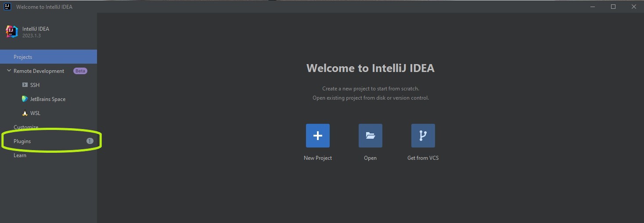Click the SSH terminal icon
This screenshot has width=644, height=223.
tap(25, 85)
